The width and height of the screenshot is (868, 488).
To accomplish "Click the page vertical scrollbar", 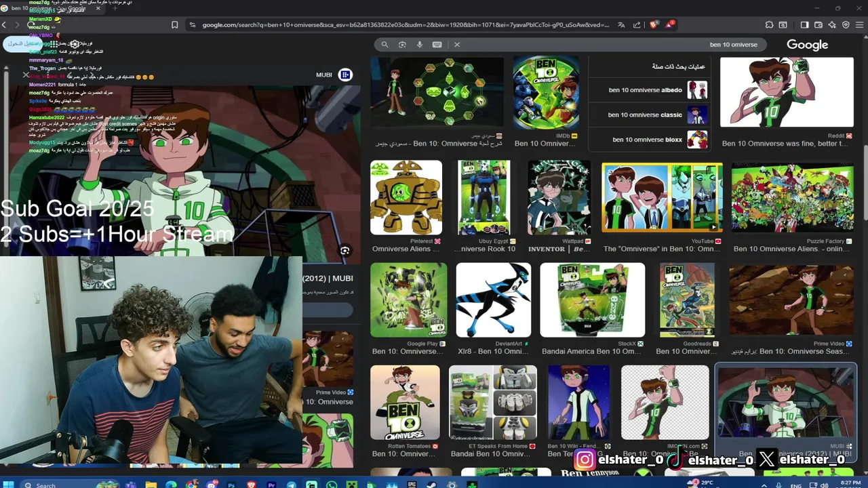I will tap(865, 183).
